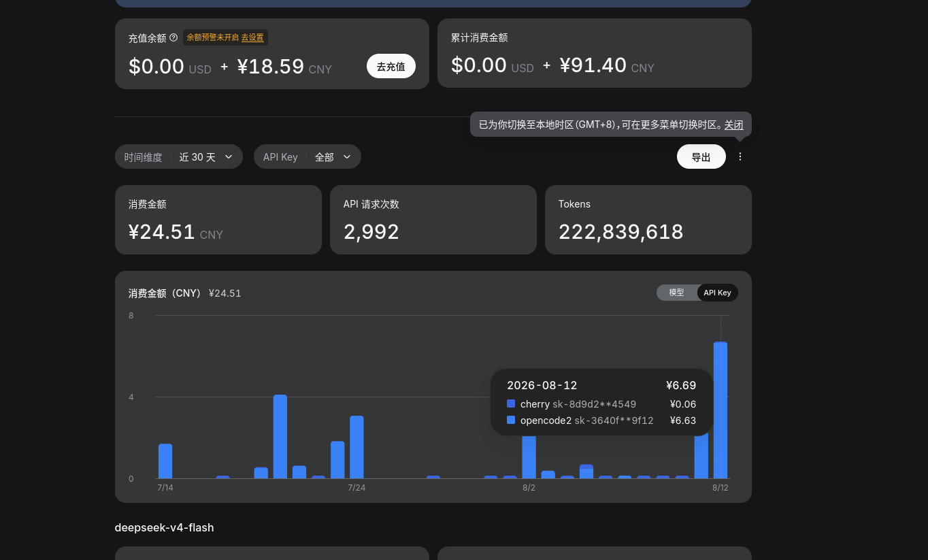This screenshot has height=560, width=928.
Task: Expand the 时间维度 近 30 天 dropdown
Action: coord(179,157)
